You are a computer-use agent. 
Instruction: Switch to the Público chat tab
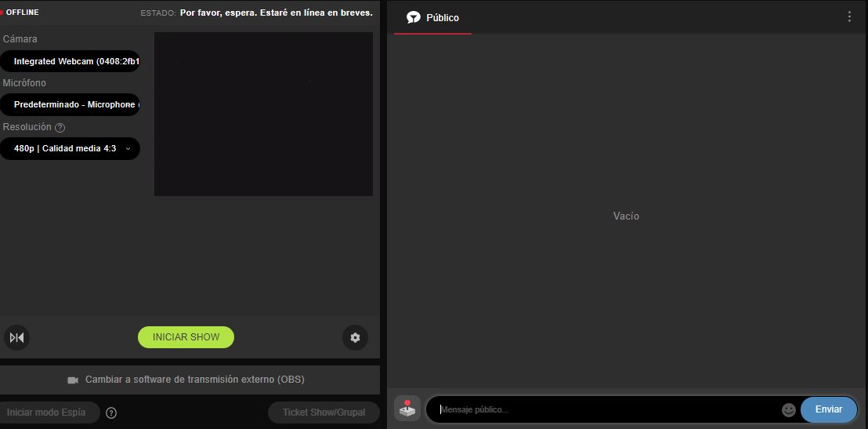(432, 18)
